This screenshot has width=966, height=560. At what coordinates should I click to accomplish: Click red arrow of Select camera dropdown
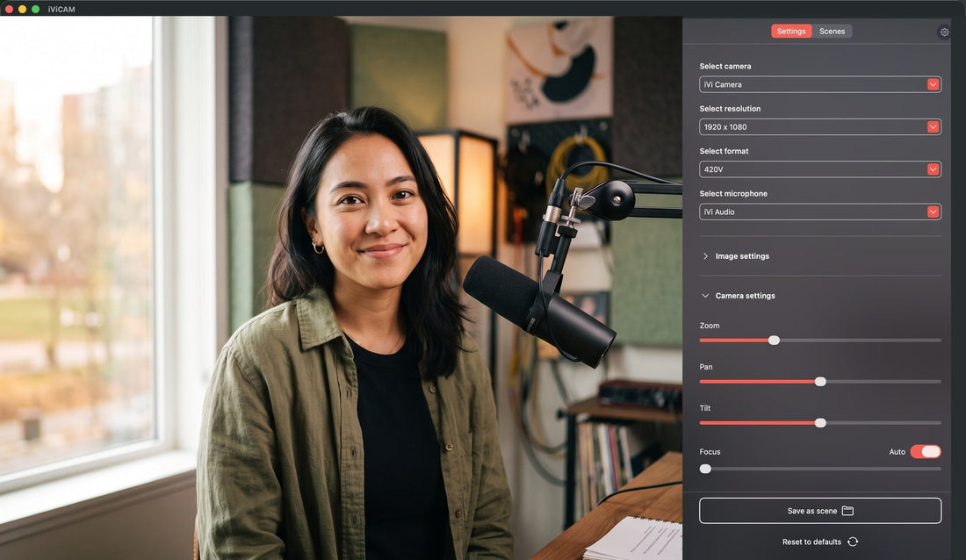[x=933, y=84]
